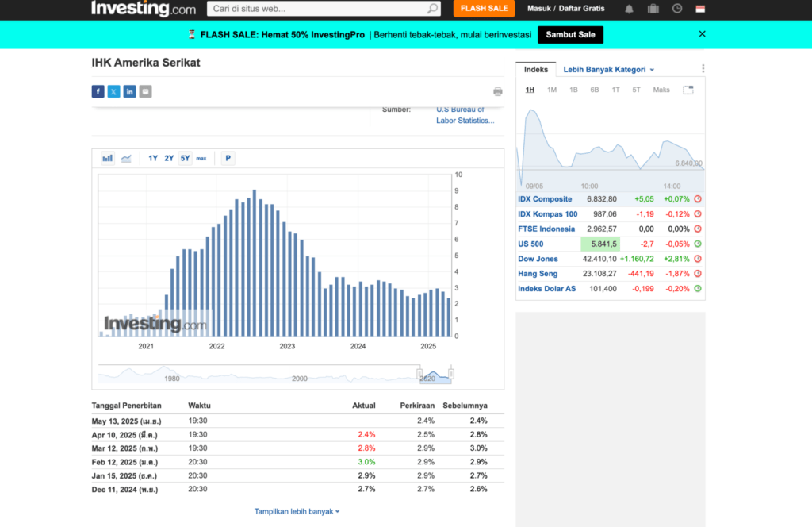Click the clock icon next to FTSE Indonesia
Viewport: 812px width, 527px height.
point(698,229)
